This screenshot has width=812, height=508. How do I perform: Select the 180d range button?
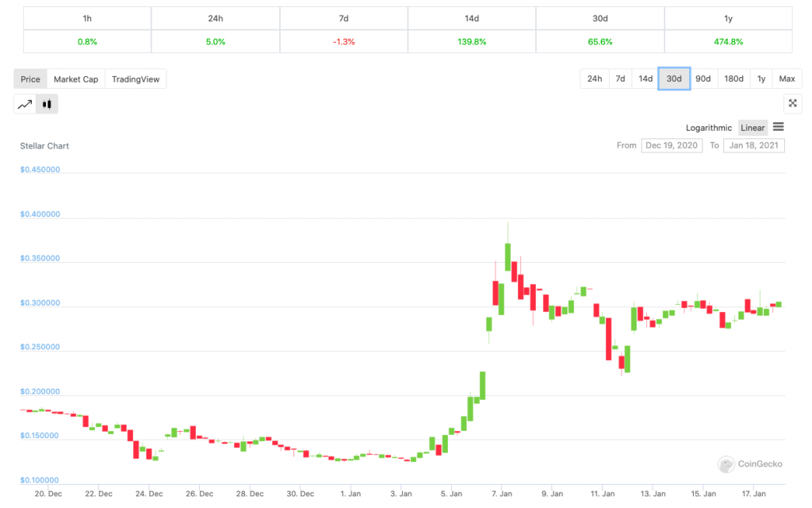(733, 79)
